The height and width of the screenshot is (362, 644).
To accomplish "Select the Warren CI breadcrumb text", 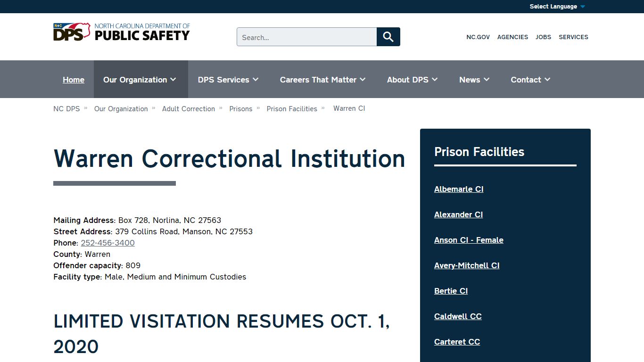I will pos(349,108).
